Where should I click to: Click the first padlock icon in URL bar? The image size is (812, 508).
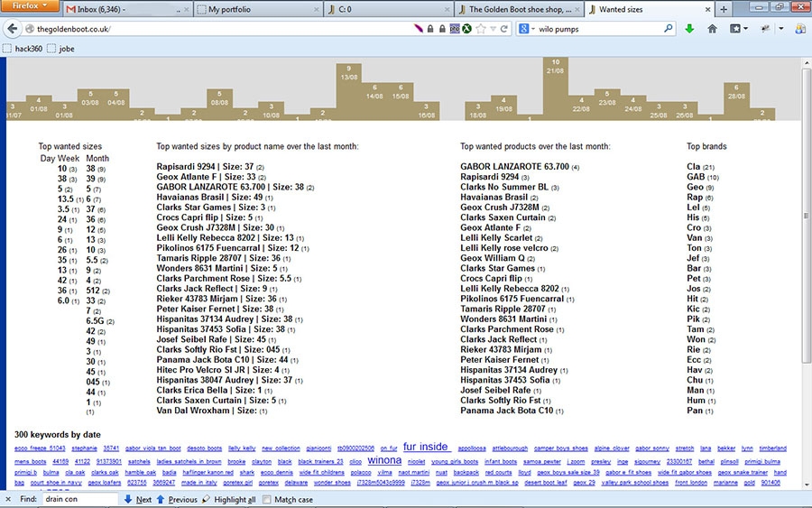[x=430, y=29]
